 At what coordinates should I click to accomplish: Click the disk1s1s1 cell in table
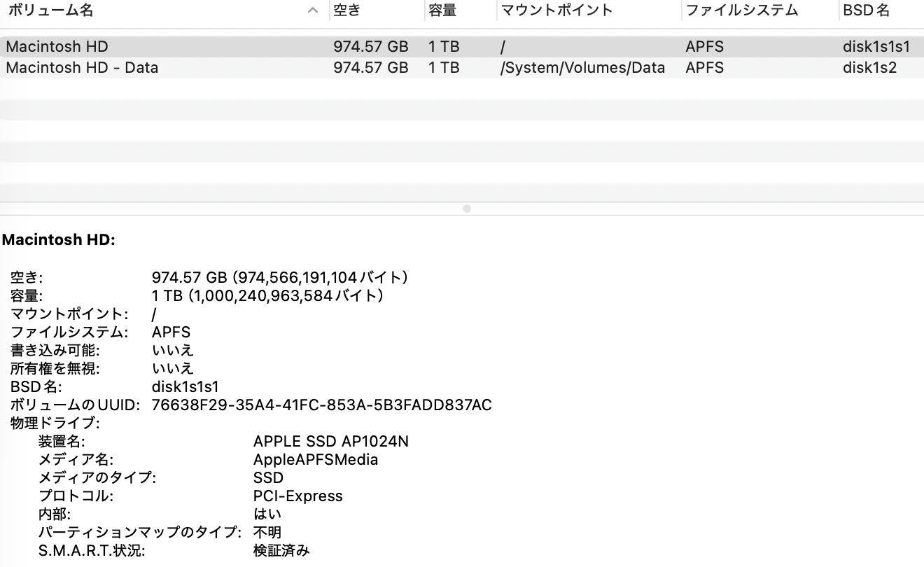pyautogui.click(x=876, y=47)
